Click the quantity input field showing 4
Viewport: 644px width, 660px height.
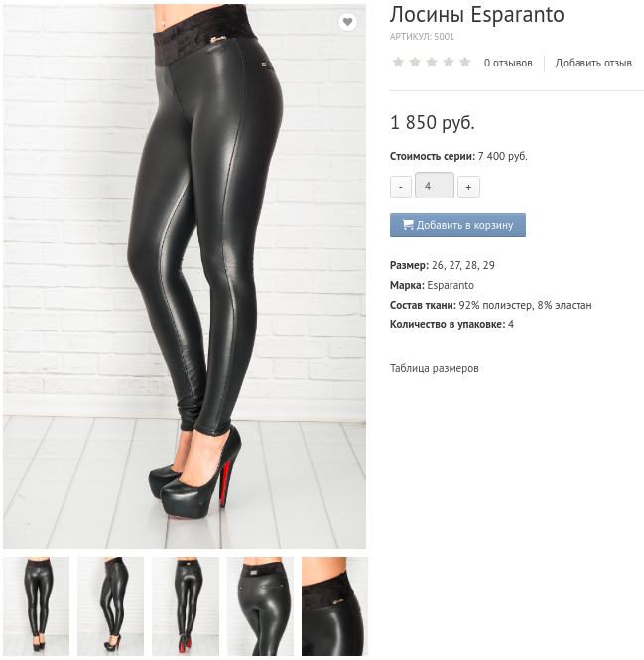click(435, 186)
